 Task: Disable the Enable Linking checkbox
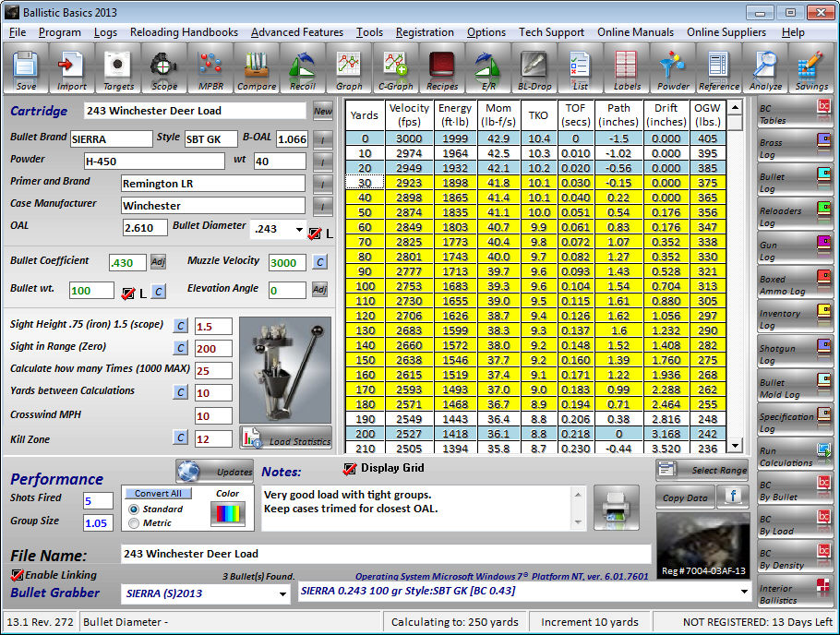click(x=17, y=575)
